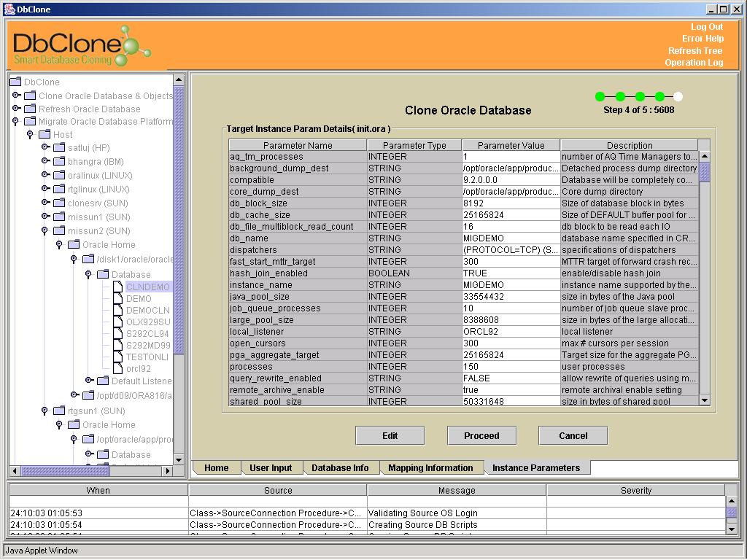This screenshot has width=747, height=560.
Task: Click the local_listener value cell ORCL92
Action: 511,332
